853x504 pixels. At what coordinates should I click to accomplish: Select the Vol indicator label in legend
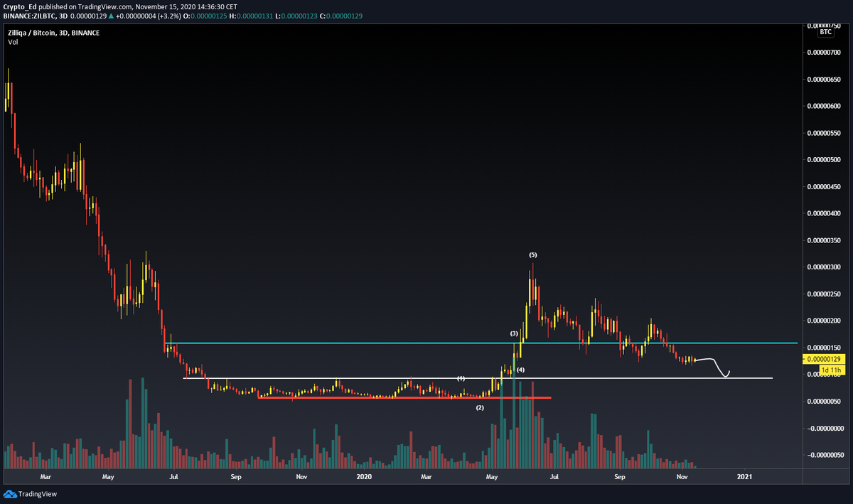click(x=11, y=41)
